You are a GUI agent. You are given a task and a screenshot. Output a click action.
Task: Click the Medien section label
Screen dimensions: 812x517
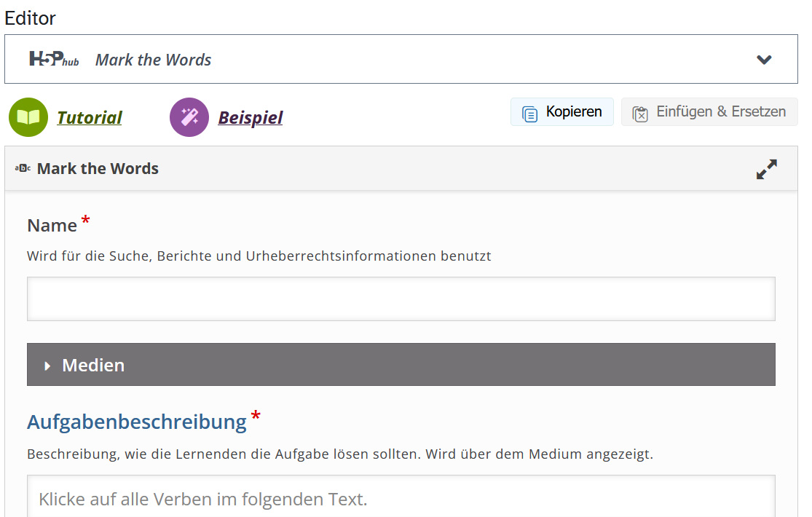click(x=93, y=365)
